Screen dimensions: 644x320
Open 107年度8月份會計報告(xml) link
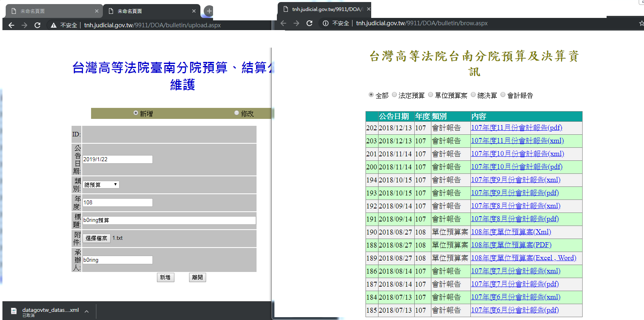pos(516,206)
